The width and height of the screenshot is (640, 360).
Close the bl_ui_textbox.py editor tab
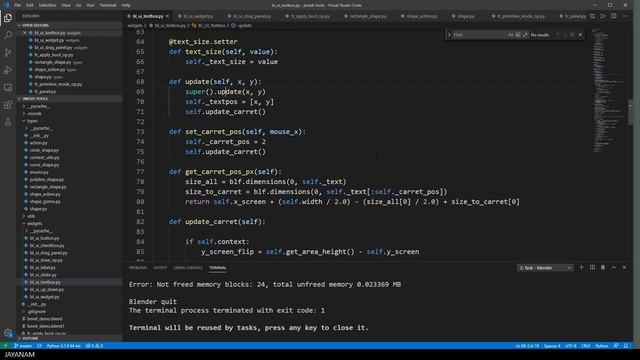tap(167, 16)
